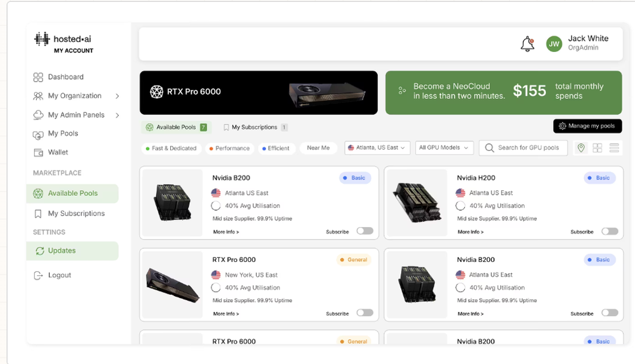Image resolution: width=635 pixels, height=364 pixels.
Task: Click the Jack White user name
Action: pyautogui.click(x=588, y=39)
